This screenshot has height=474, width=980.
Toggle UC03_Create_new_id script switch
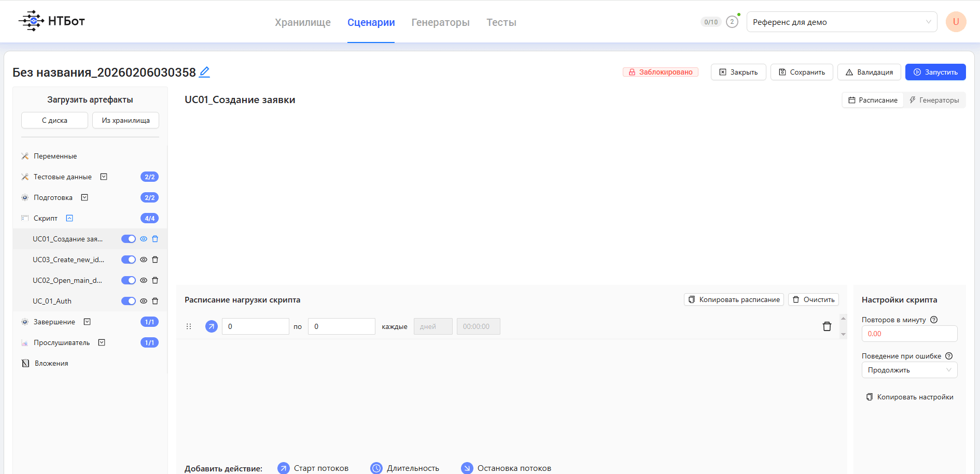pyautogui.click(x=129, y=260)
